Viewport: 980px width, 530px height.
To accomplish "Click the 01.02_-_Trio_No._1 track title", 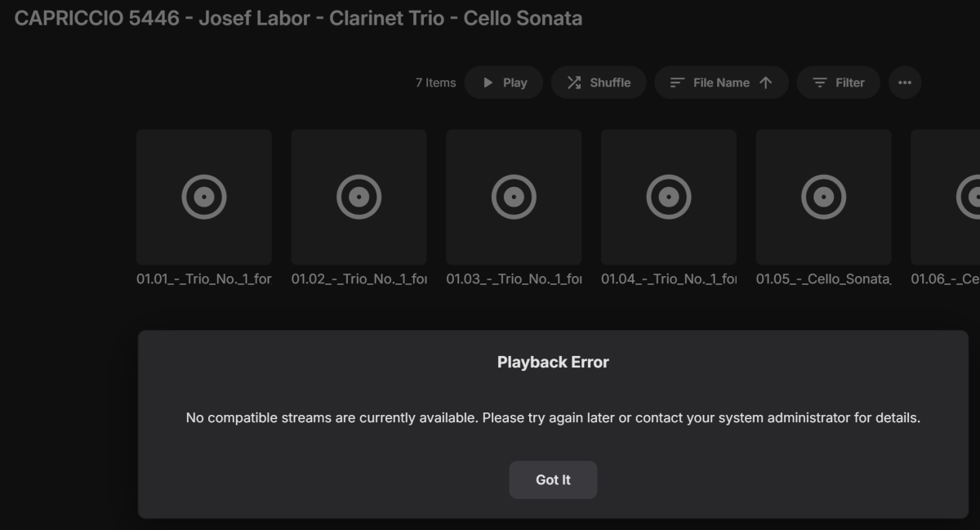I will click(x=359, y=279).
